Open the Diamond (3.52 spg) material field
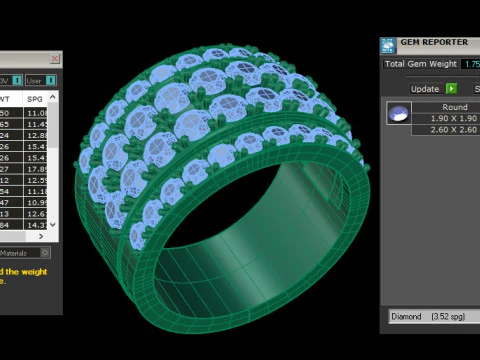Viewport: 480px width, 360px height. click(x=434, y=316)
